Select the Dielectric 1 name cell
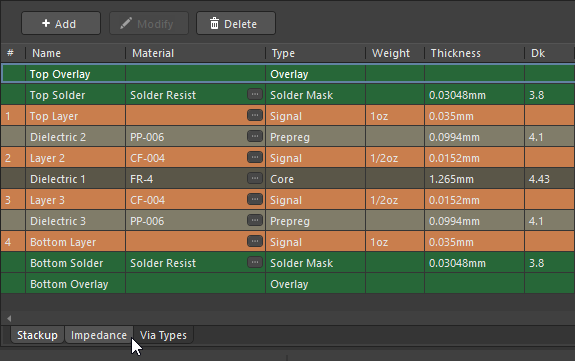 tap(76, 179)
